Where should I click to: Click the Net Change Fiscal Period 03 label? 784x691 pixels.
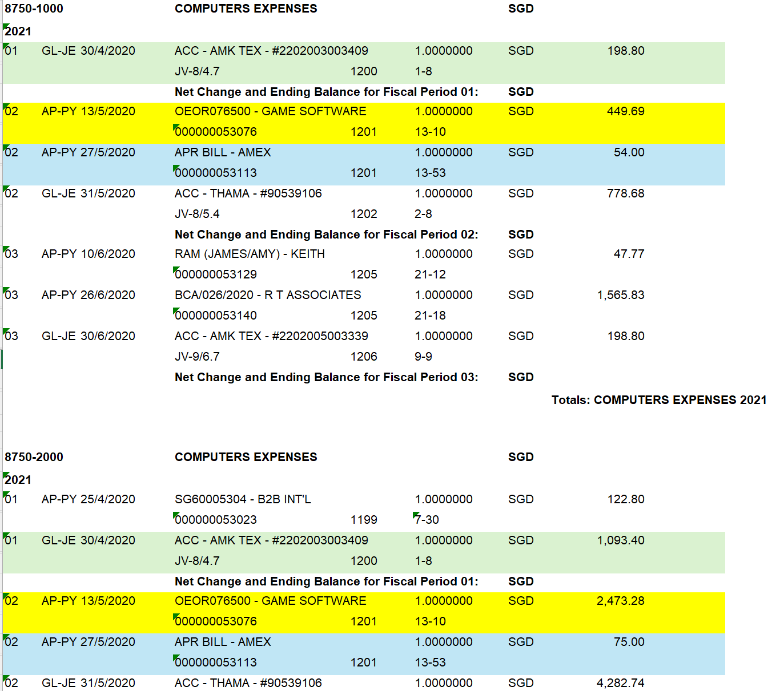tap(326, 377)
